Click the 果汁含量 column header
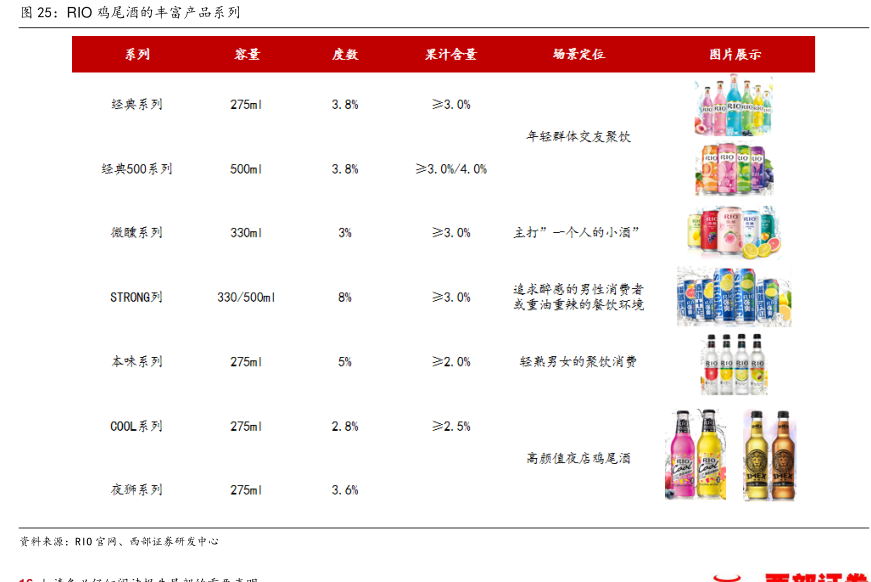The width and height of the screenshot is (871, 582). click(451, 55)
